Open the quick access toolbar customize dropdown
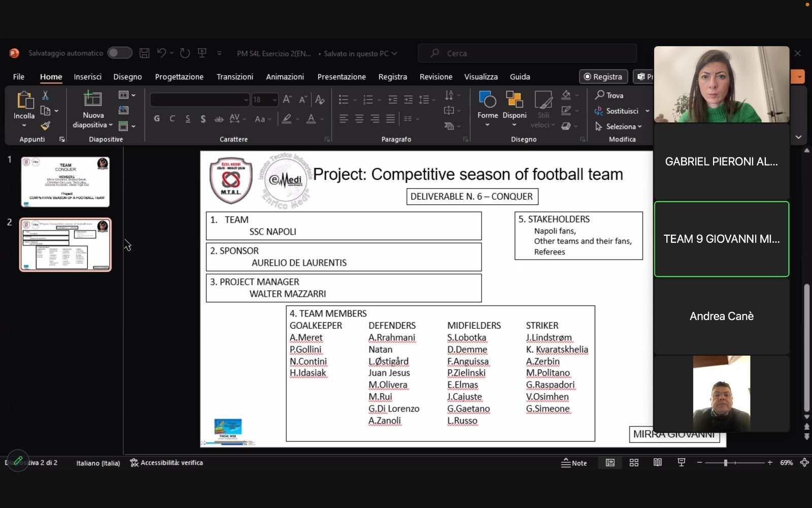 219,53
